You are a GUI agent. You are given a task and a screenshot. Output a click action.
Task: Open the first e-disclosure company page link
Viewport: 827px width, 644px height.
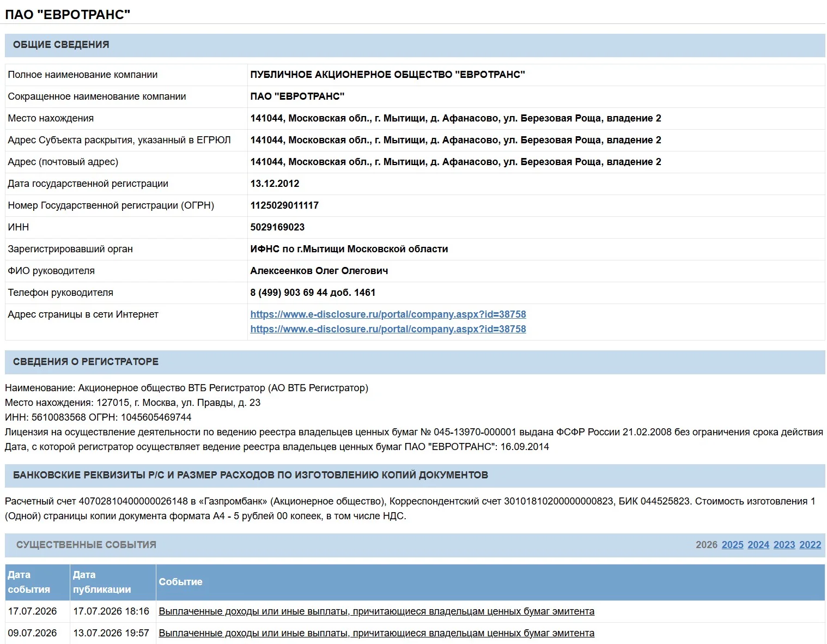(388, 314)
